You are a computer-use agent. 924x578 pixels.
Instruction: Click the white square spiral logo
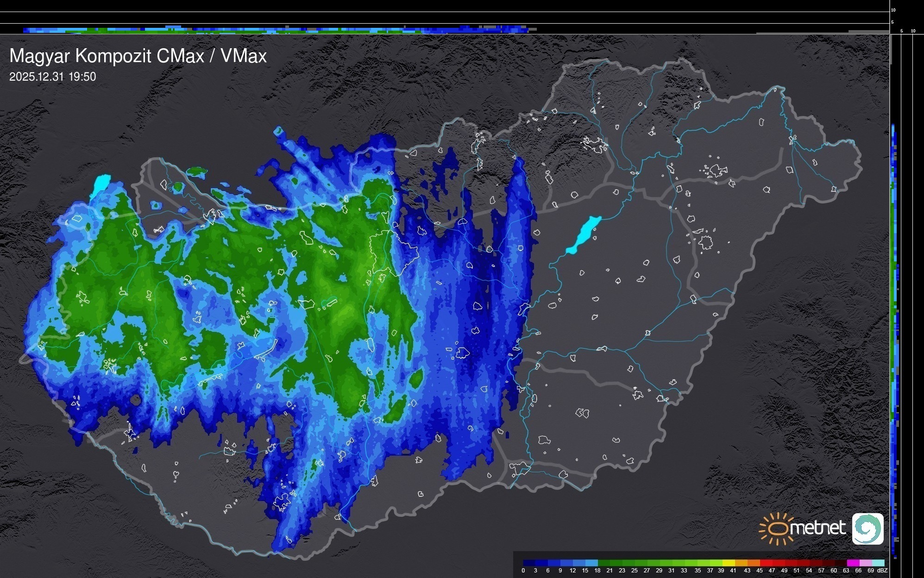tap(867, 528)
